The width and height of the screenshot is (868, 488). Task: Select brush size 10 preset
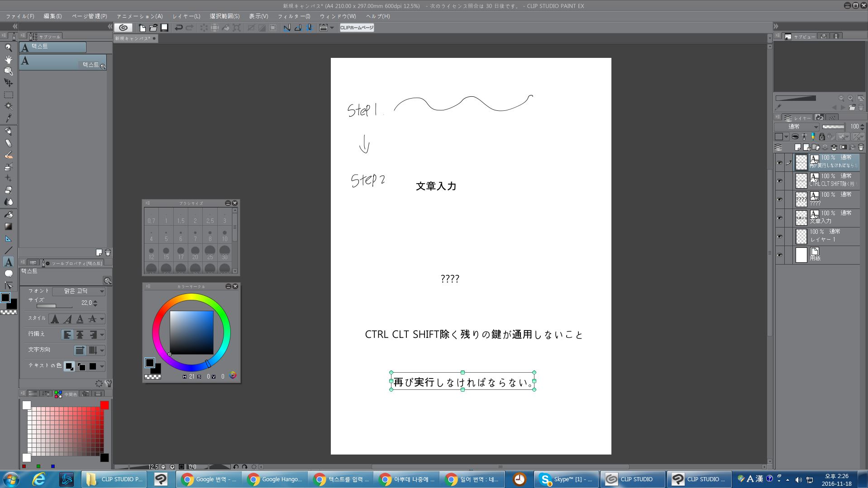pos(224,236)
